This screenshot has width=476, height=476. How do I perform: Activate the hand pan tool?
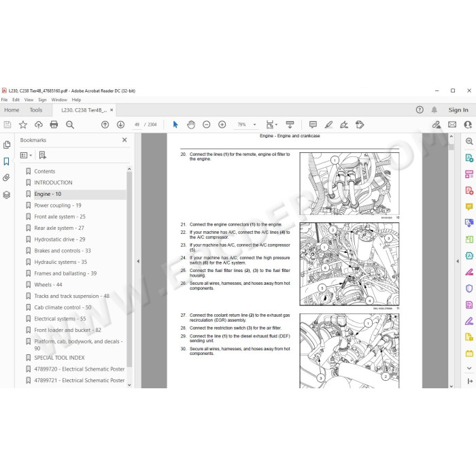[191, 124]
